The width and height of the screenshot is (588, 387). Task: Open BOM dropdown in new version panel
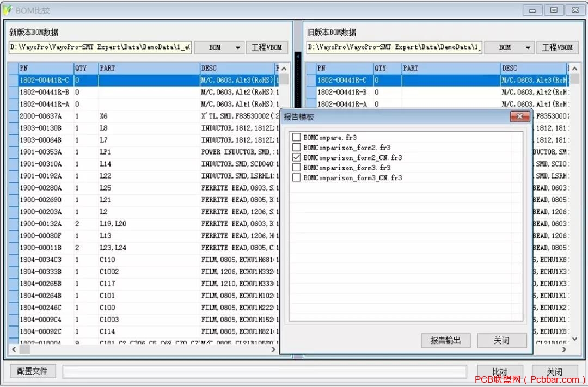219,47
